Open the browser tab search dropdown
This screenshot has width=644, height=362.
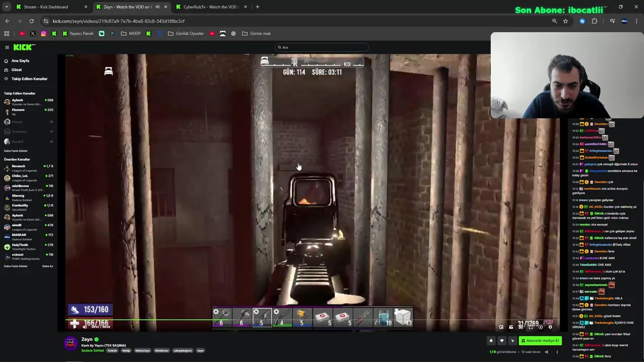click(x=6, y=7)
